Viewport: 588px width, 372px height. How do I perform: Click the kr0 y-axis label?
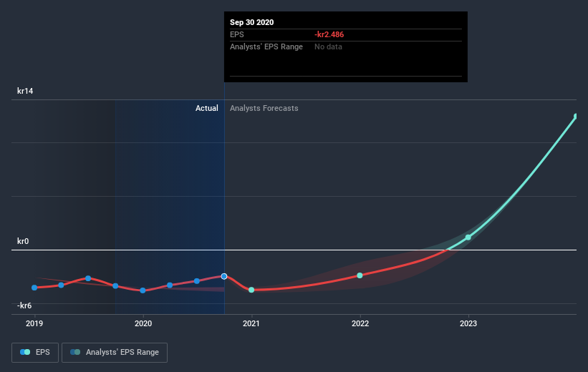click(23, 241)
